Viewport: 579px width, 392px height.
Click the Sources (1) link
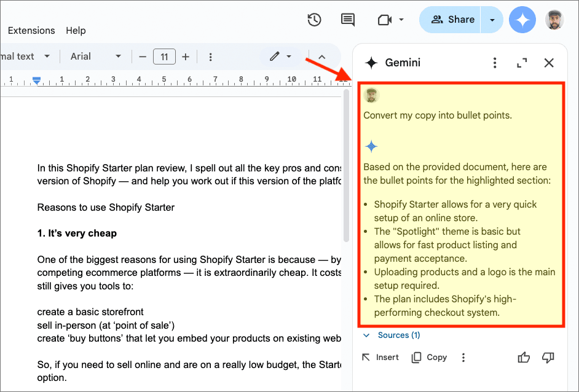click(x=399, y=335)
